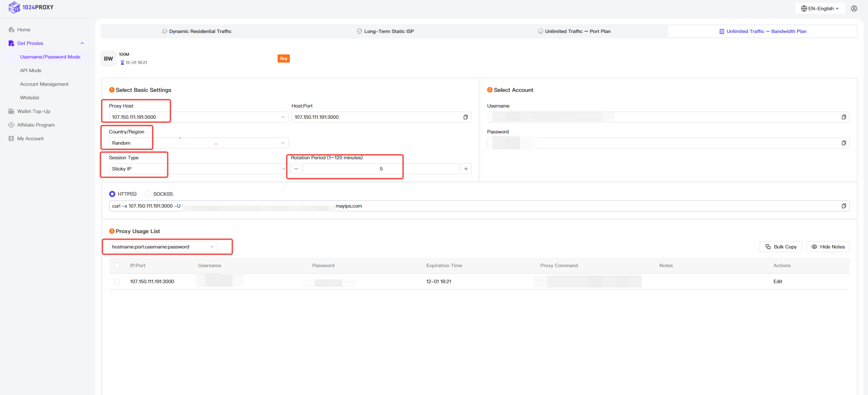
Task: Collapse the Get Proxies sidebar menu
Action: [x=82, y=43]
